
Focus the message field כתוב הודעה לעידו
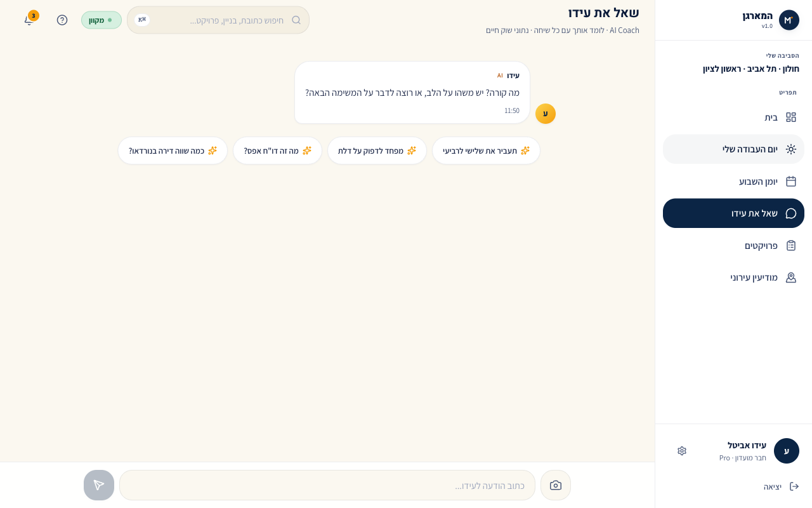coord(327,485)
